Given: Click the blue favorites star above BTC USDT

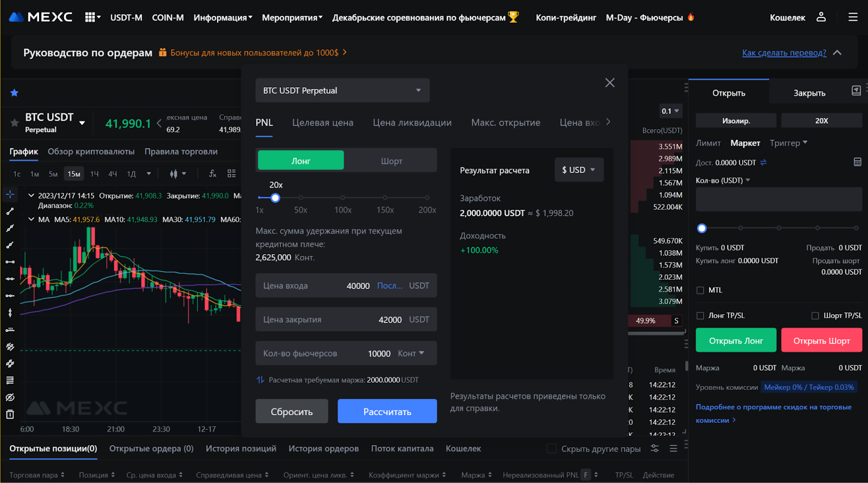Looking at the screenshot, I should [x=15, y=93].
